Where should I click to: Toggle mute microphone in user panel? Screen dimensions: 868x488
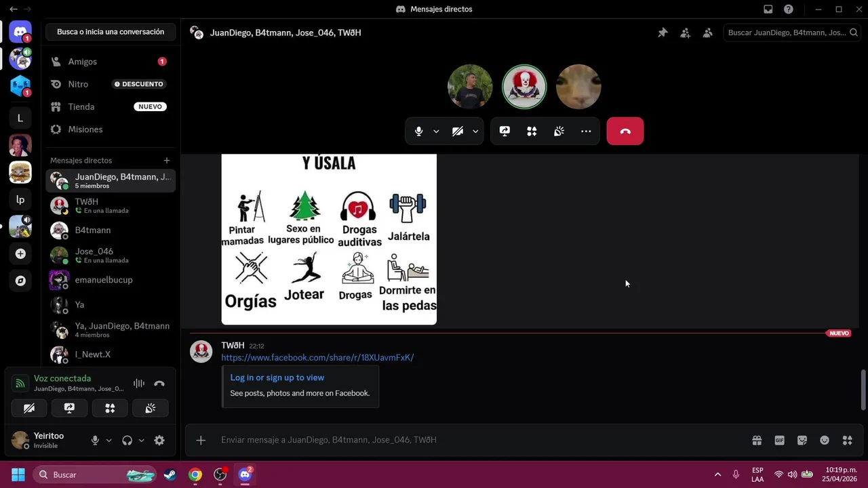(x=95, y=441)
